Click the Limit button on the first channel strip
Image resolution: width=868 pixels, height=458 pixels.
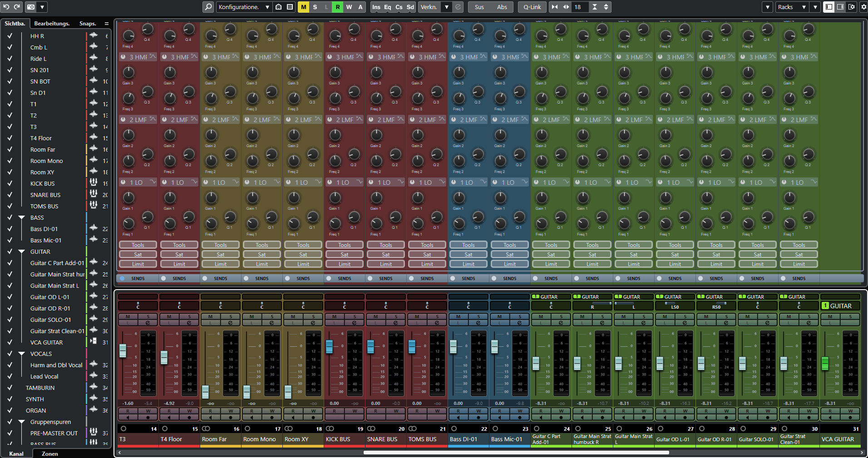point(138,264)
